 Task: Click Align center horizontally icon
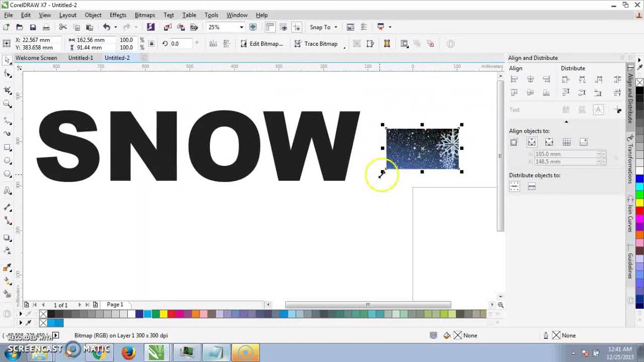530,79
